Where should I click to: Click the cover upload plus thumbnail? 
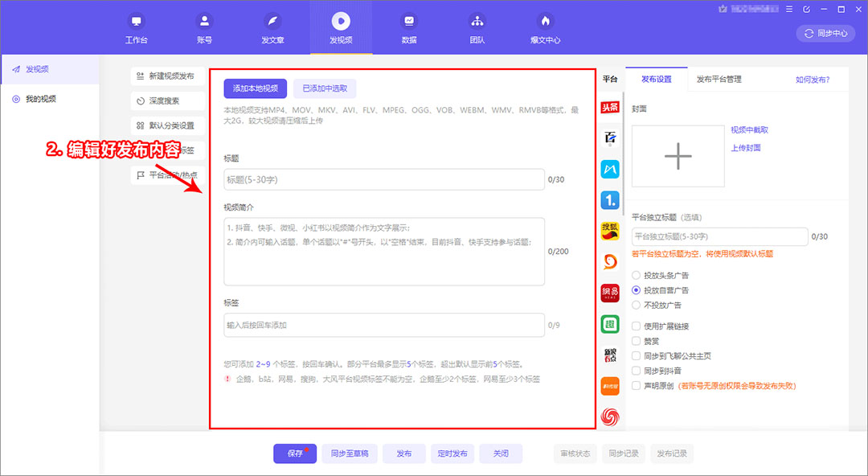click(678, 156)
